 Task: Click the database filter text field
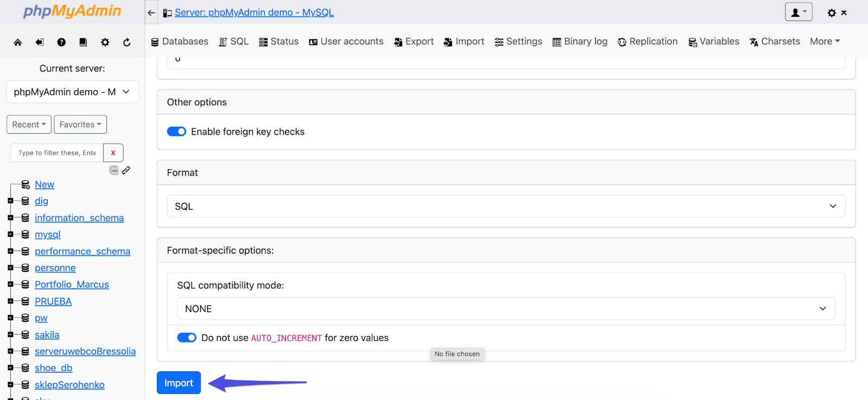[x=57, y=153]
